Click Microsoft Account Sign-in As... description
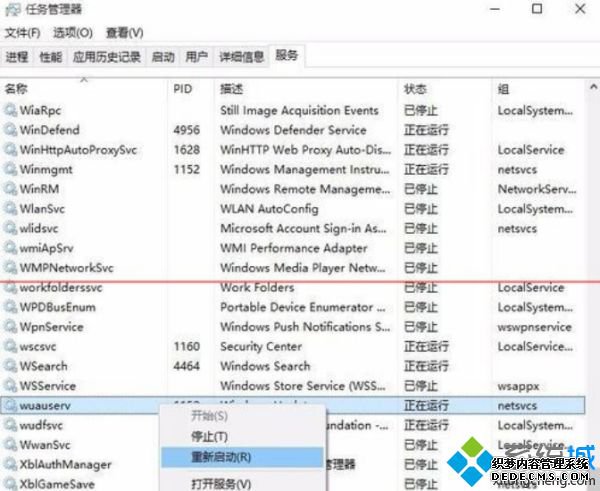Image resolution: width=600 pixels, height=491 pixels. point(303,228)
